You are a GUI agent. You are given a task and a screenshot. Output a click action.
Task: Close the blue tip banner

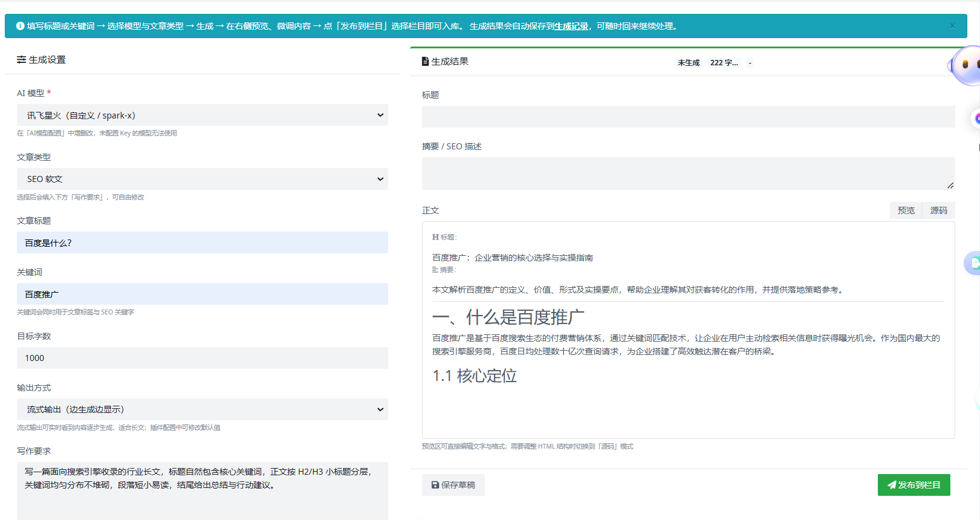952,26
